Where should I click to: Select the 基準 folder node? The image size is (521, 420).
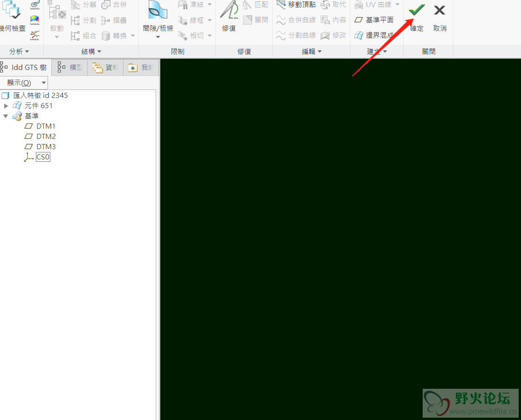point(32,116)
